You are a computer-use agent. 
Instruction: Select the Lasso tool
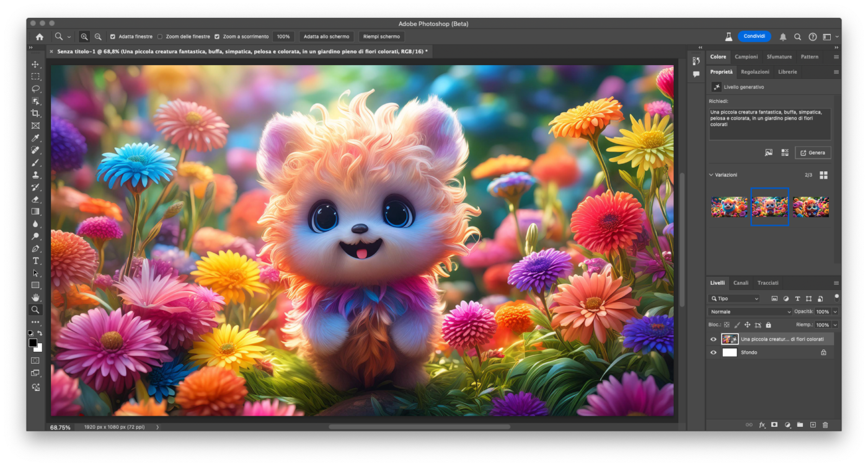click(x=35, y=89)
